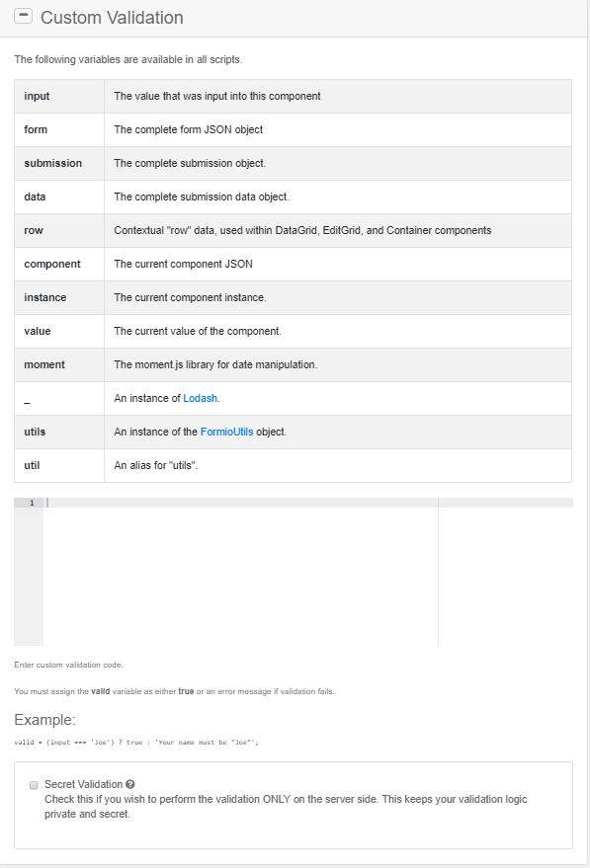The height and width of the screenshot is (868, 590).
Task: Select the instance variable row
Action: pyautogui.click(x=198, y=297)
